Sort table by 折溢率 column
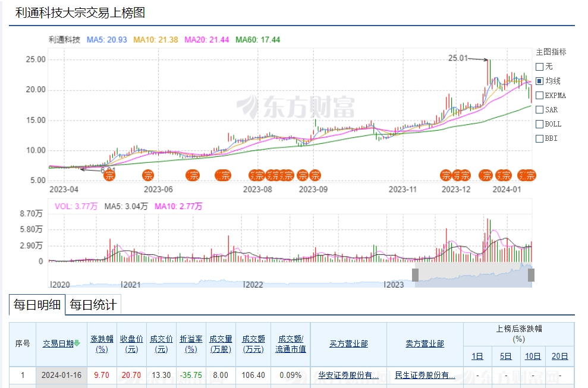Image resolution: width=588 pixels, height=388 pixels. (x=191, y=343)
